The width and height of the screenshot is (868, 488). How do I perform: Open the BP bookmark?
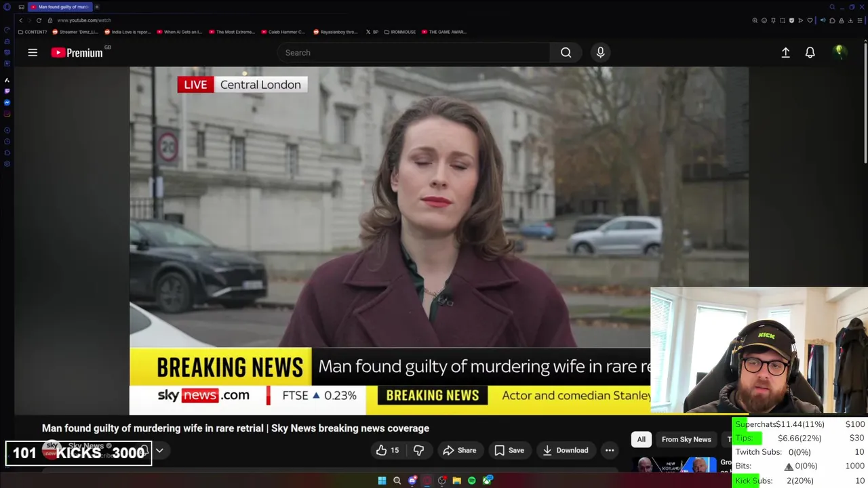(372, 32)
